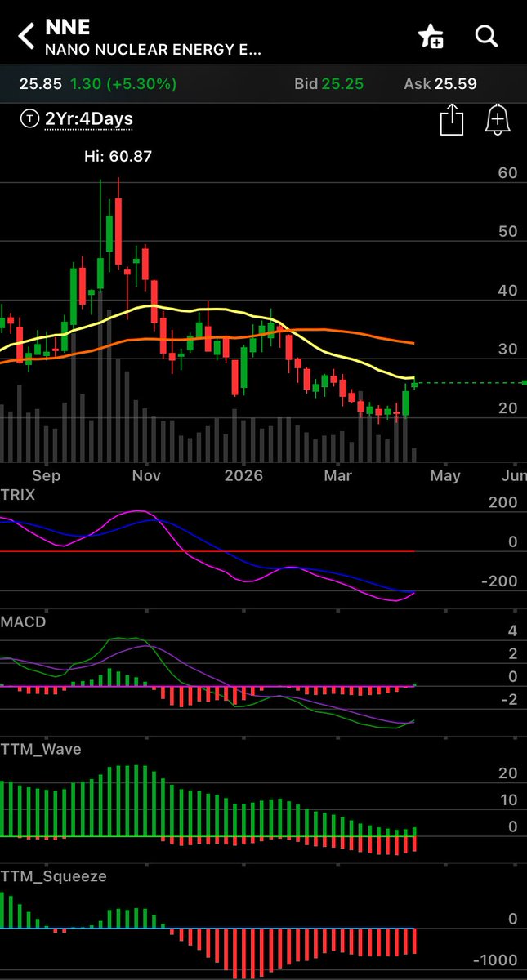Tap the Sep date on the time axis
527x980 pixels.
(x=47, y=475)
